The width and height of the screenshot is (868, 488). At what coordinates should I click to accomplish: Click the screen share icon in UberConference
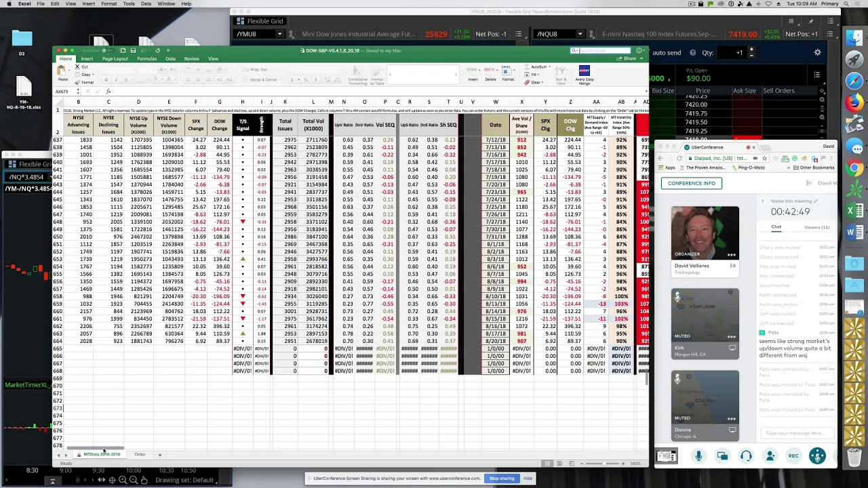coord(722,456)
